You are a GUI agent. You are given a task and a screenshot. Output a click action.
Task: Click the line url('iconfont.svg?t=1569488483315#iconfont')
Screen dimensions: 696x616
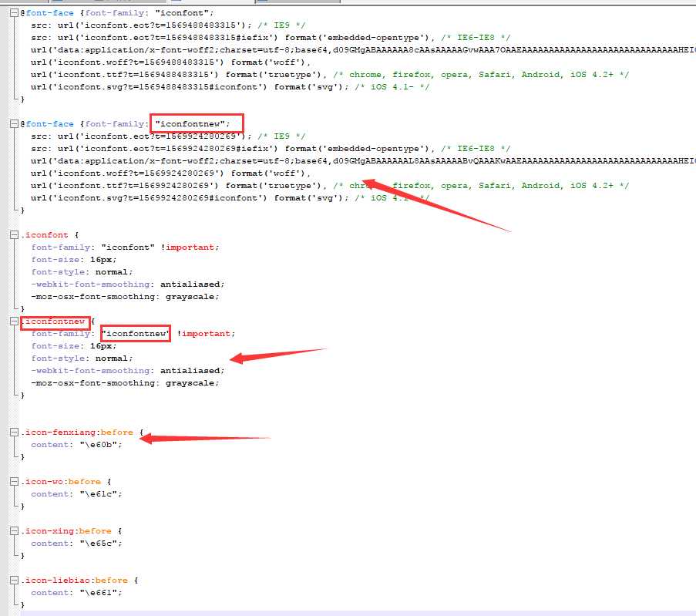coord(230,87)
